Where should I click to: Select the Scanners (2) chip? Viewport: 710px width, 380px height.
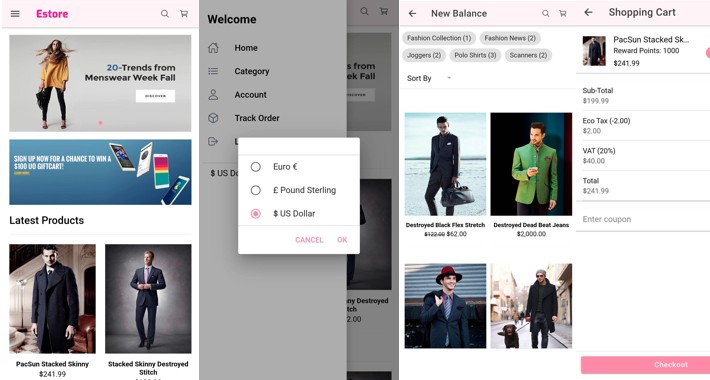(x=528, y=55)
